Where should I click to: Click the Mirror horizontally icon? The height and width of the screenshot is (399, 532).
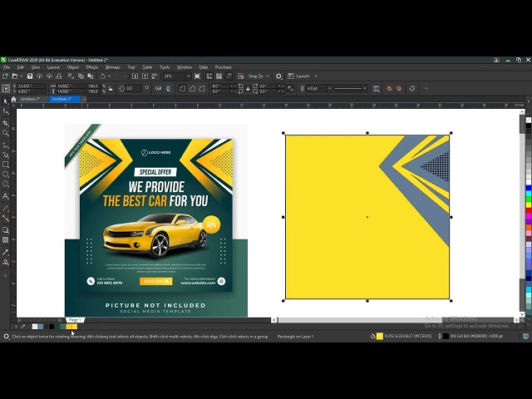click(x=159, y=89)
